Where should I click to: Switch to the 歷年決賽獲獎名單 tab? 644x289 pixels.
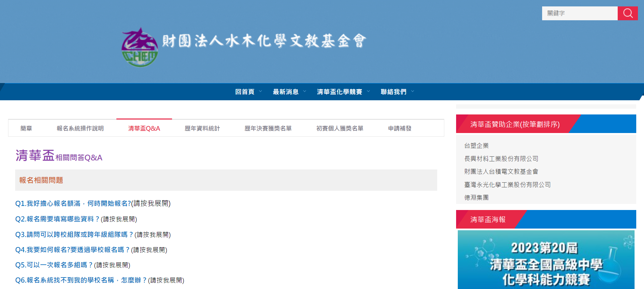[268, 128]
